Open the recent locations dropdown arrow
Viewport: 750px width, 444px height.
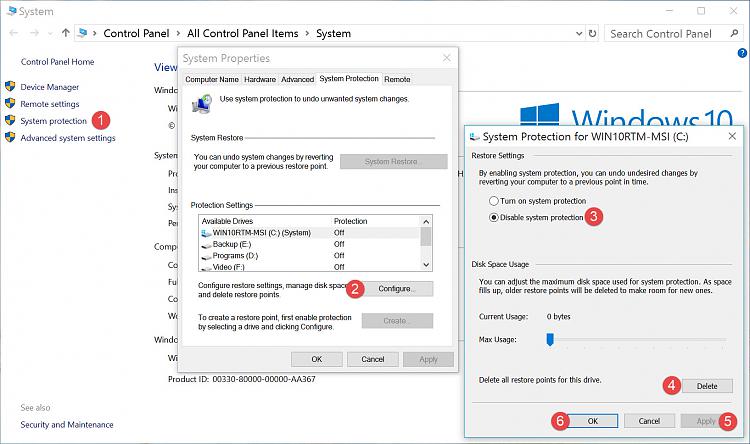50,33
